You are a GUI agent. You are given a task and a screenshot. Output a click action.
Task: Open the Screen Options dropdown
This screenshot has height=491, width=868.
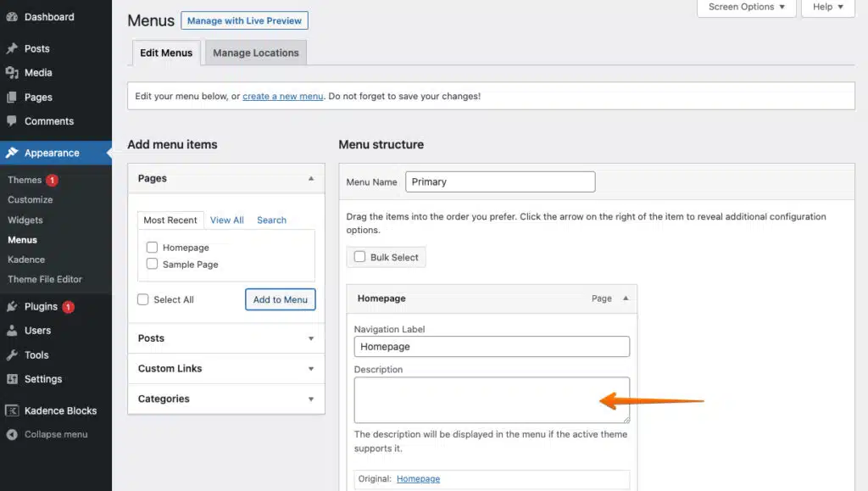coord(745,8)
